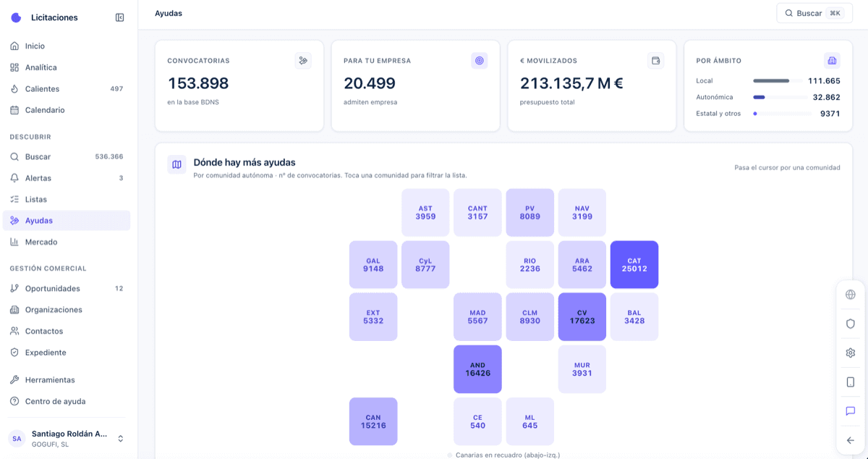Select Expediente in the sidebar
Image resolution: width=868 pixels, height=459 pixels.
[67, 353]
